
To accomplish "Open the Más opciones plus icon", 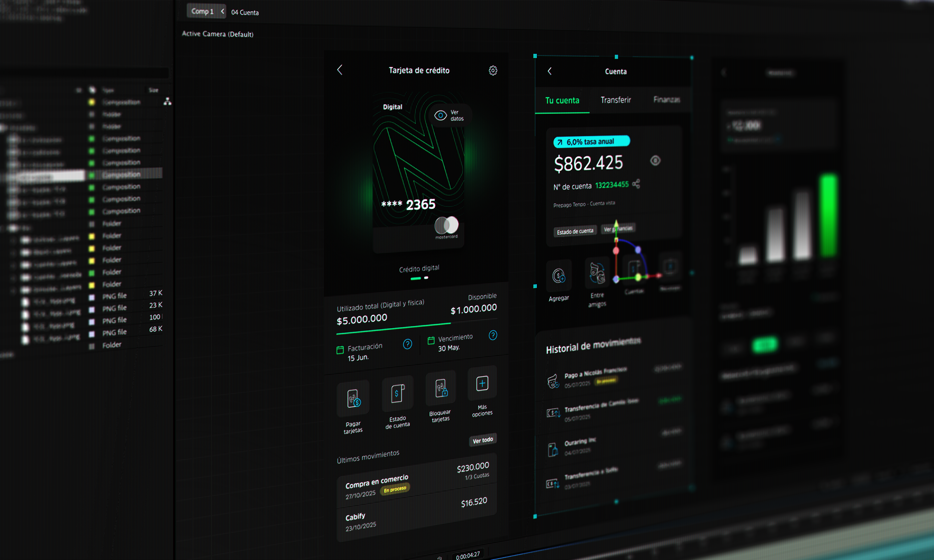I will [x=482, y=383].
